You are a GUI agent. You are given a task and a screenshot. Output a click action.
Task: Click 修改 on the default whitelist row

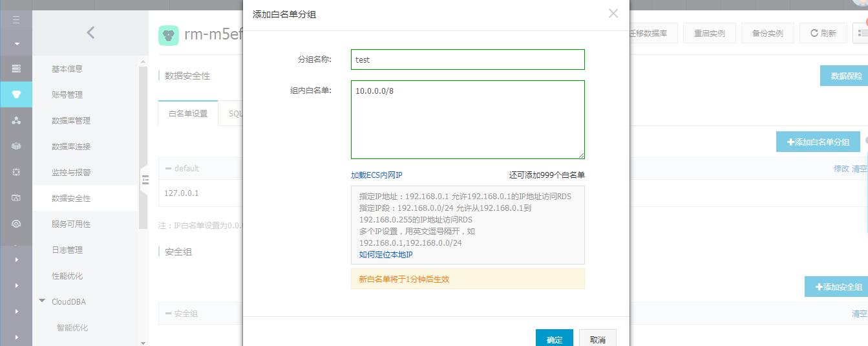click(x=842, y=168)
